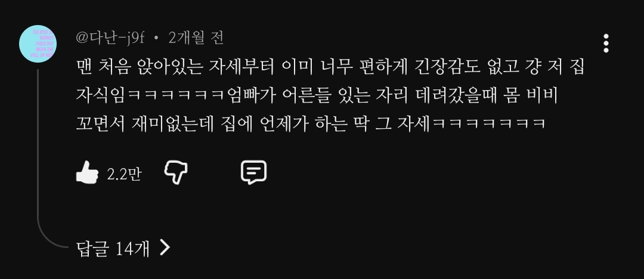Open the three-dot comment options menu
The height and width of the screenshot is (279, 644).
click(606, 44)
